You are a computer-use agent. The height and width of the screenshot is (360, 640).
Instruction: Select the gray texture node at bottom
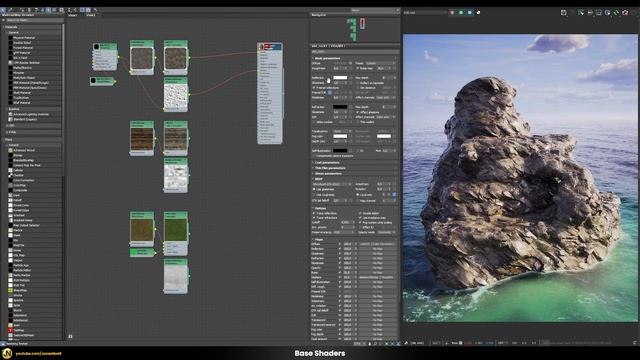pyautogui.click(x=176, y=278)
